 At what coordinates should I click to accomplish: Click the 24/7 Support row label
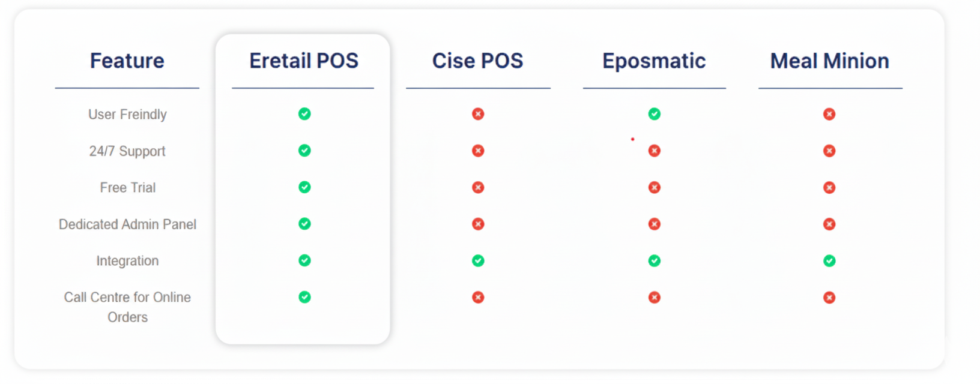tap(127, 151)
